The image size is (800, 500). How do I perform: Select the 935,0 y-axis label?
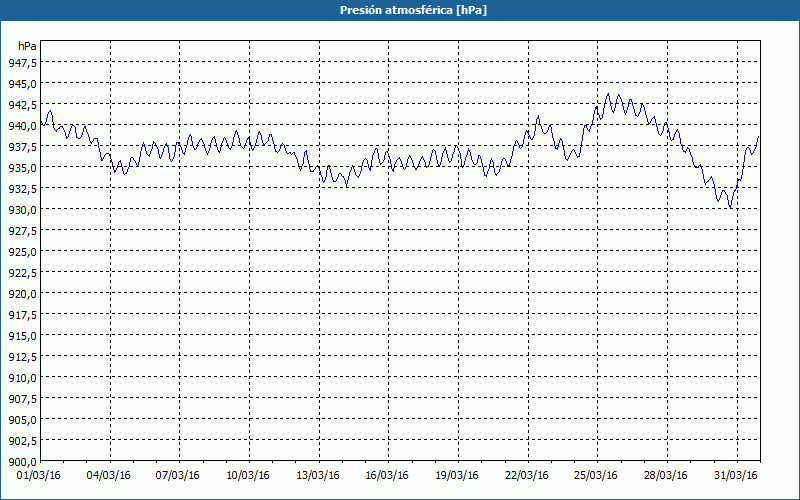tap(22, 167)
